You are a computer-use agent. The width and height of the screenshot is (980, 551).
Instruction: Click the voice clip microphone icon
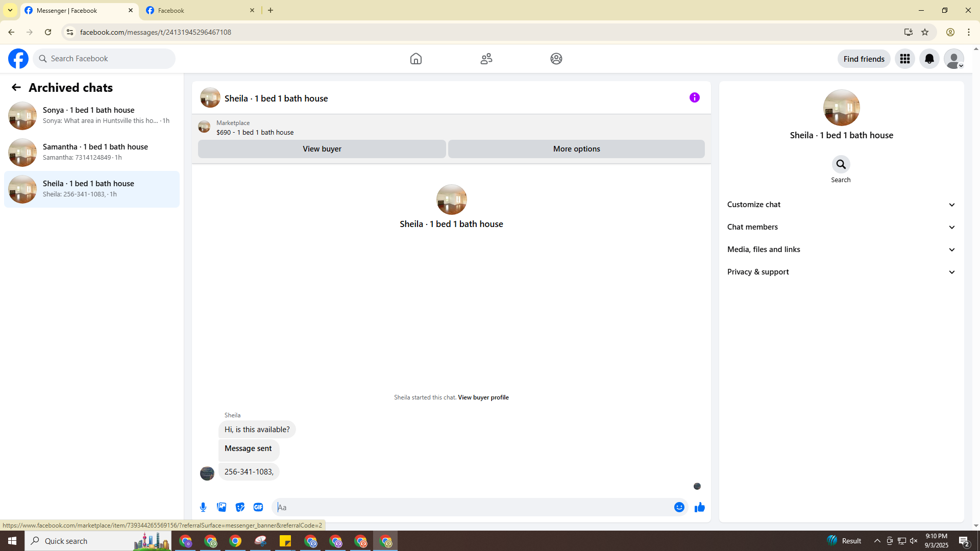pos(203,507)
